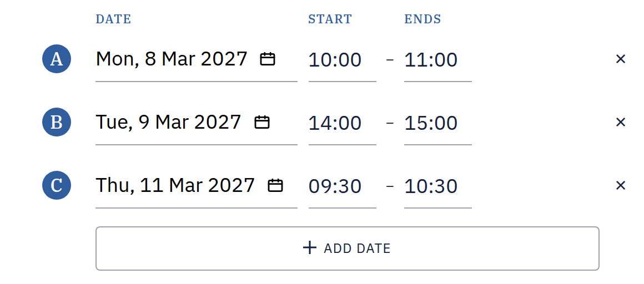
Task: Select the circular C badge
Action: click(57, 185)
